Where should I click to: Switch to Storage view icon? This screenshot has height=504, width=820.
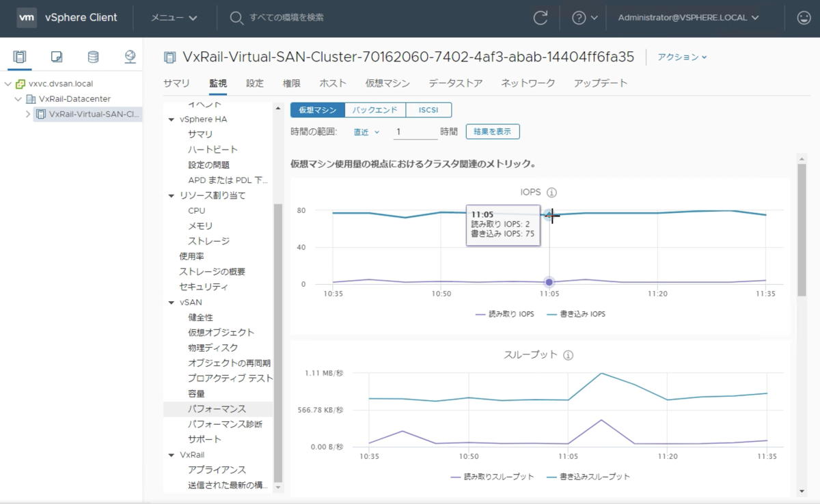[x=93, y=57]
